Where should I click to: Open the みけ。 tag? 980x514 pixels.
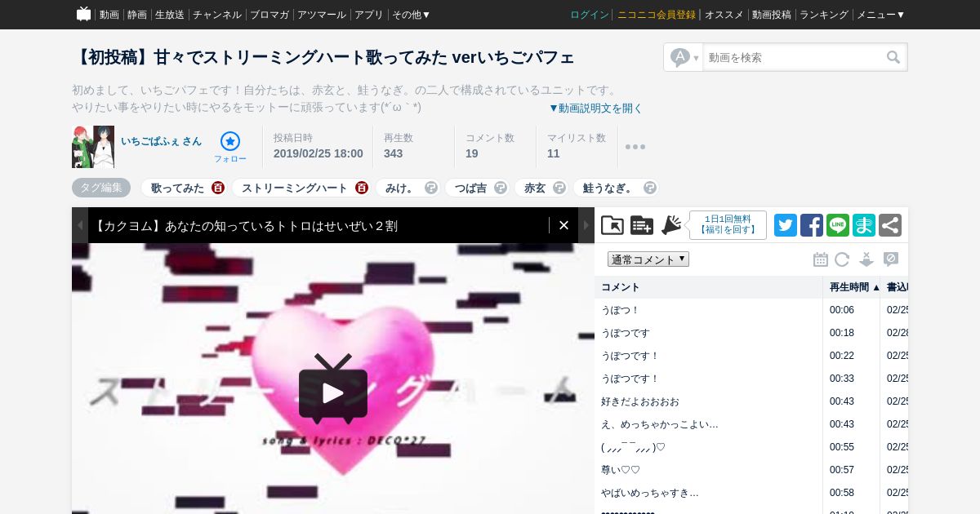coord(401,188)
